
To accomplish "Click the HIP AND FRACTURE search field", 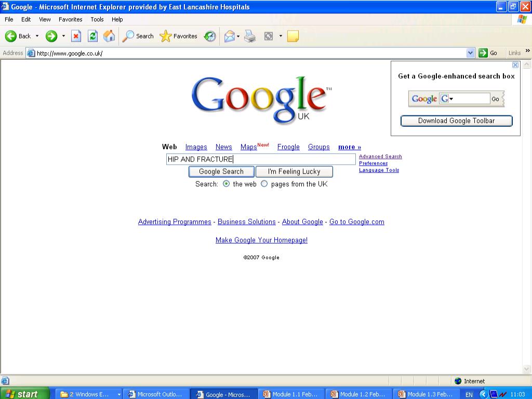I will pyautogui.click(x=261, y=159).
